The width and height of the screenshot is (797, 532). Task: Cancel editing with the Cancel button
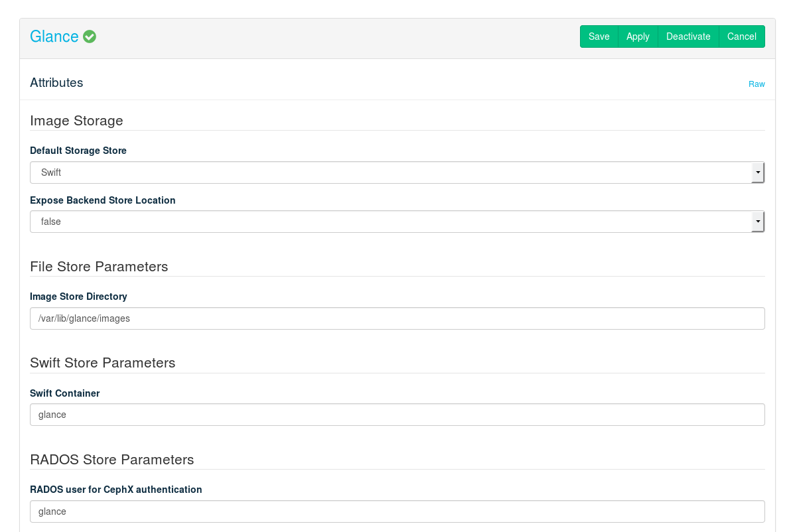[x=741, y=36]
